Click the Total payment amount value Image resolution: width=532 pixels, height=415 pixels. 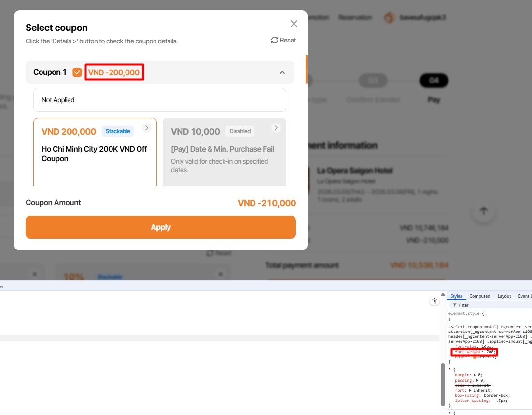click(x=419, y=265)
